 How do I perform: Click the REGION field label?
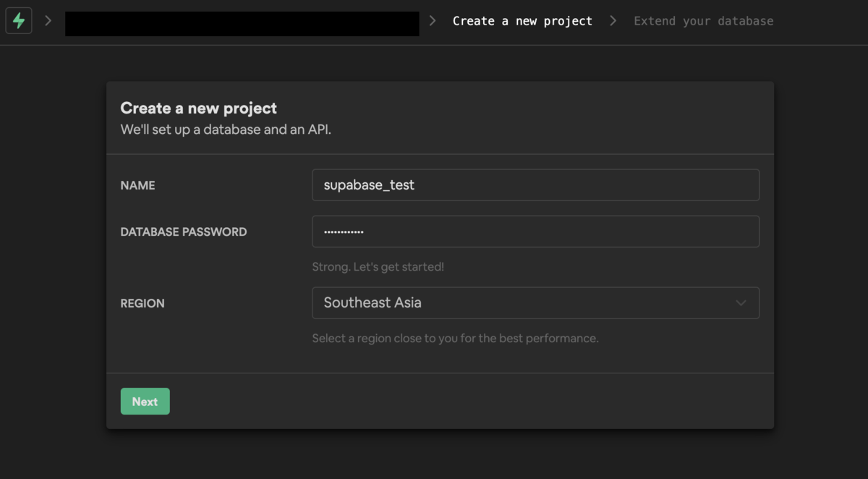click(x=142, y=303)
